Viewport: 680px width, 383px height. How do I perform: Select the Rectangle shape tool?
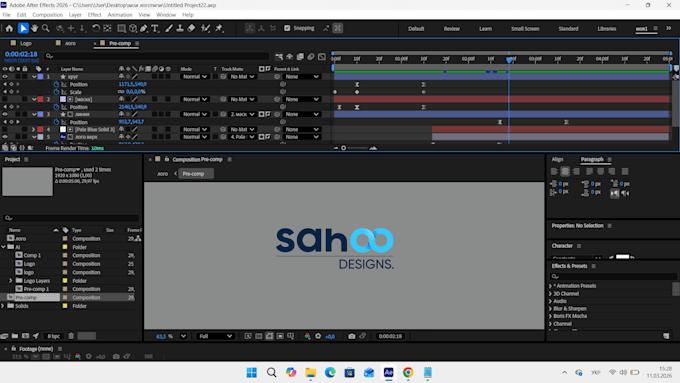pos(122,29)
